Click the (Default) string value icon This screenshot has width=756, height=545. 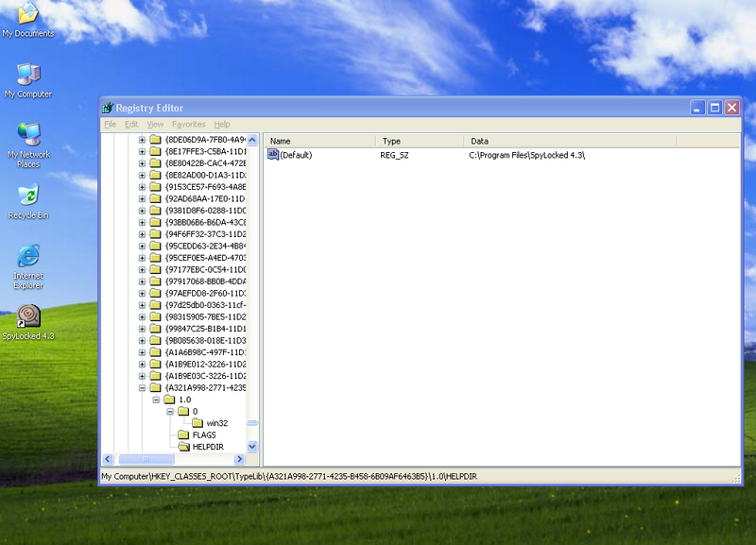(273, 155)
